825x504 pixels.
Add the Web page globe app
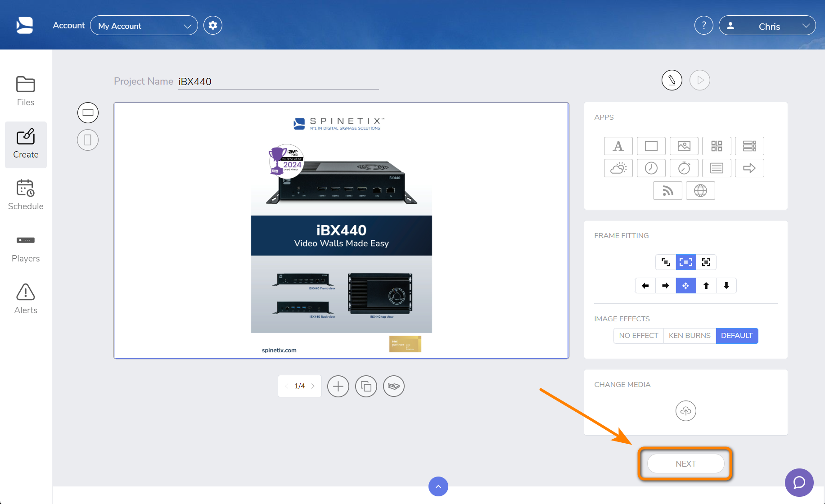click(x=700, y=191)
